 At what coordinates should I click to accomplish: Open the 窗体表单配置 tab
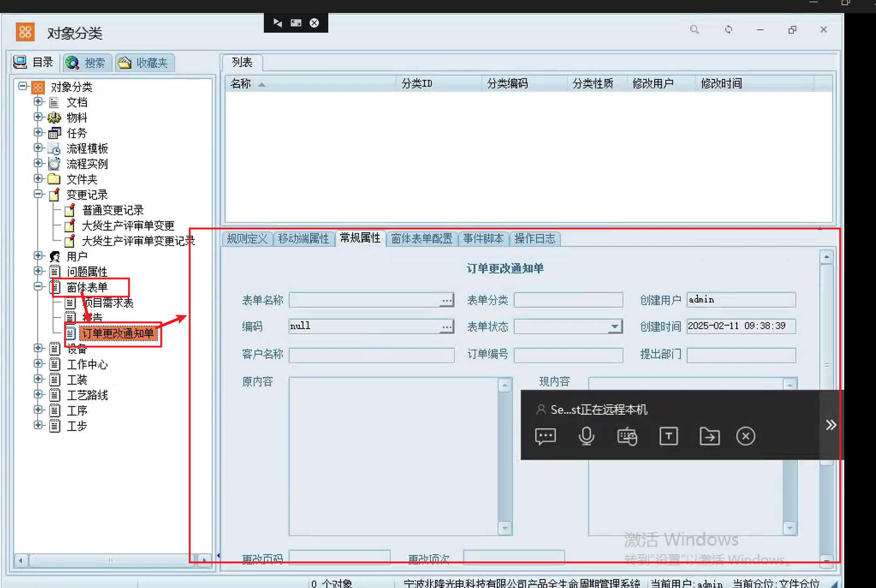pyautogui.click(x=422, y=239)
